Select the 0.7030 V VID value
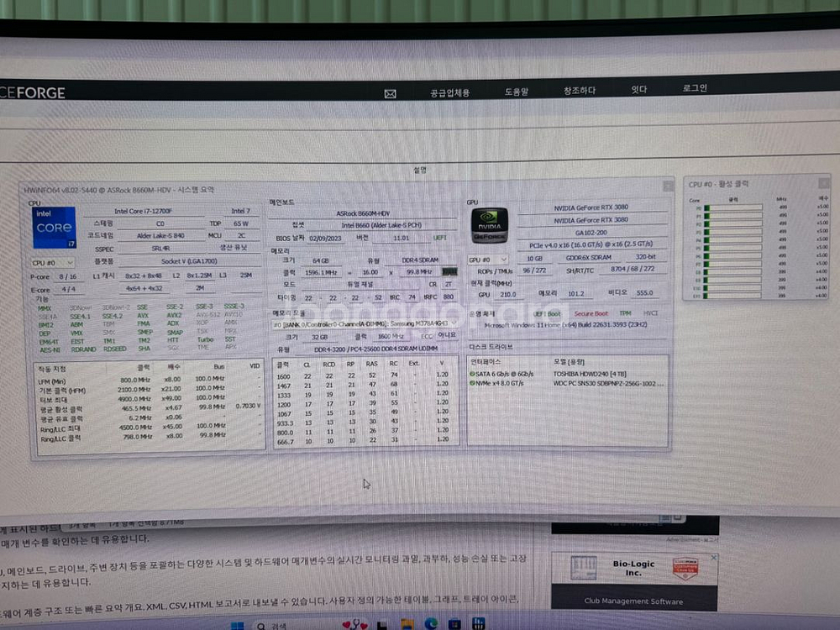Viewport: 840px width, 630px height. (248, 406)
